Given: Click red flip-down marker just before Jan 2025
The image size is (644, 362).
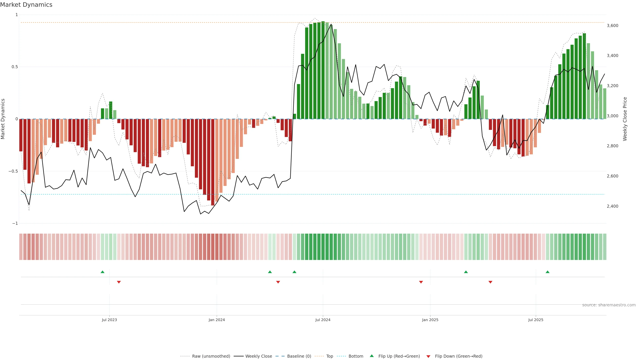Looking at the screenshot, I should (x=421, y=282).
